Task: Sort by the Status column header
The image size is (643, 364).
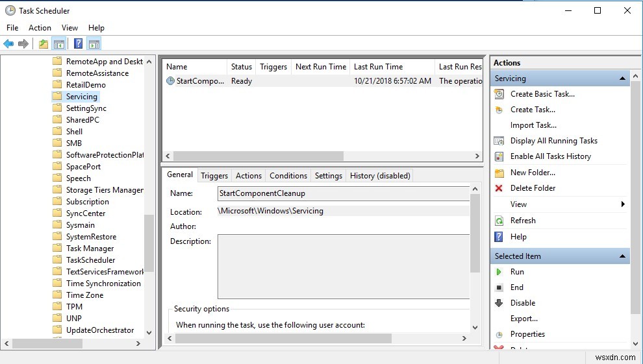Action: pyautogui.click(x=241, y=67)
